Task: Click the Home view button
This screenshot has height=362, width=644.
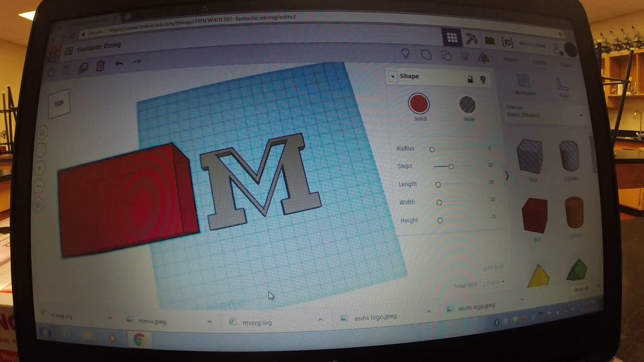Action: point(42,132)
